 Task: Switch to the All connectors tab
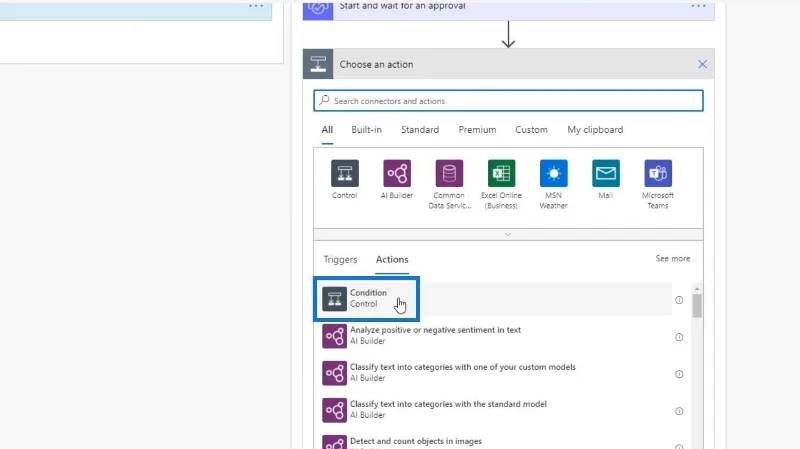click(x=327, y=130)
